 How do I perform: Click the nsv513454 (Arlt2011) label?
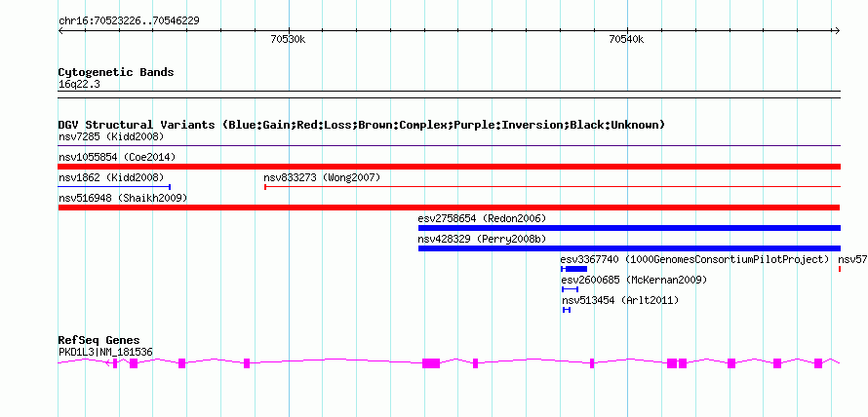pyautogui.click(x=620, y=301)
